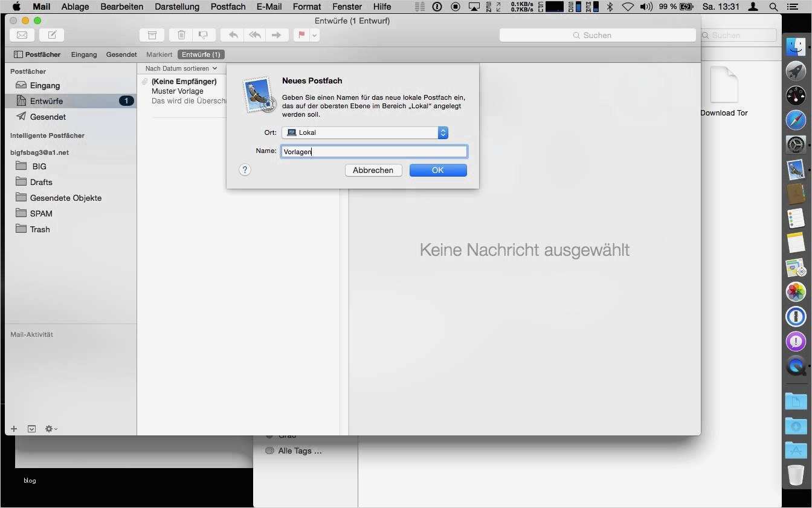812x508 pixels.
Task: Mark as junk with thumbs-down icon
Action: pos(204,35)
